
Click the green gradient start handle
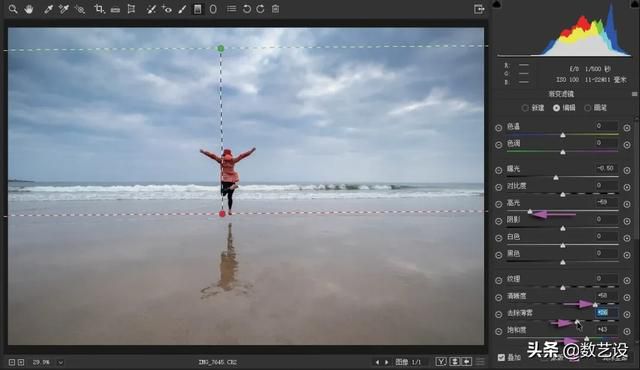221,49
